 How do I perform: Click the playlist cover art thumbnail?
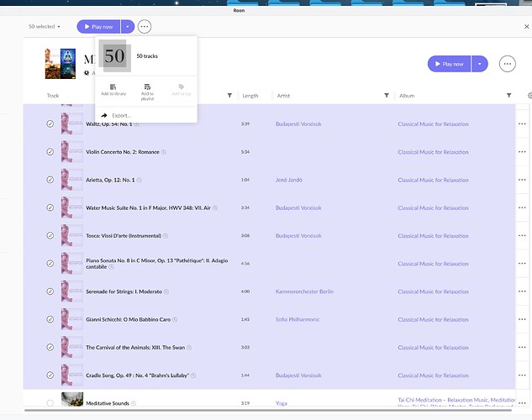click(61, 64)
